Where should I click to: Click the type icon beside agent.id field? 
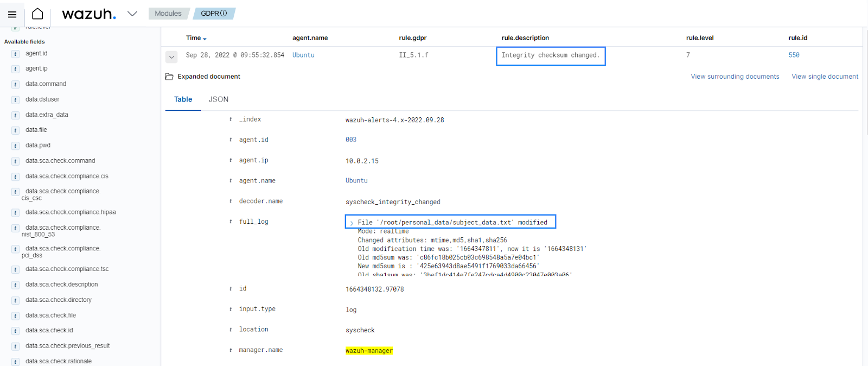tap(15, 54)
